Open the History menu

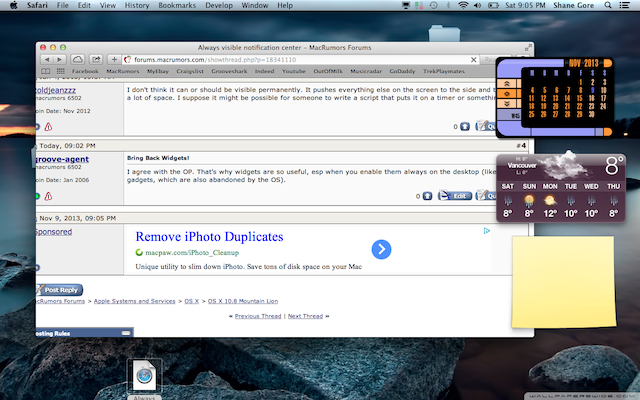(137, 5)
